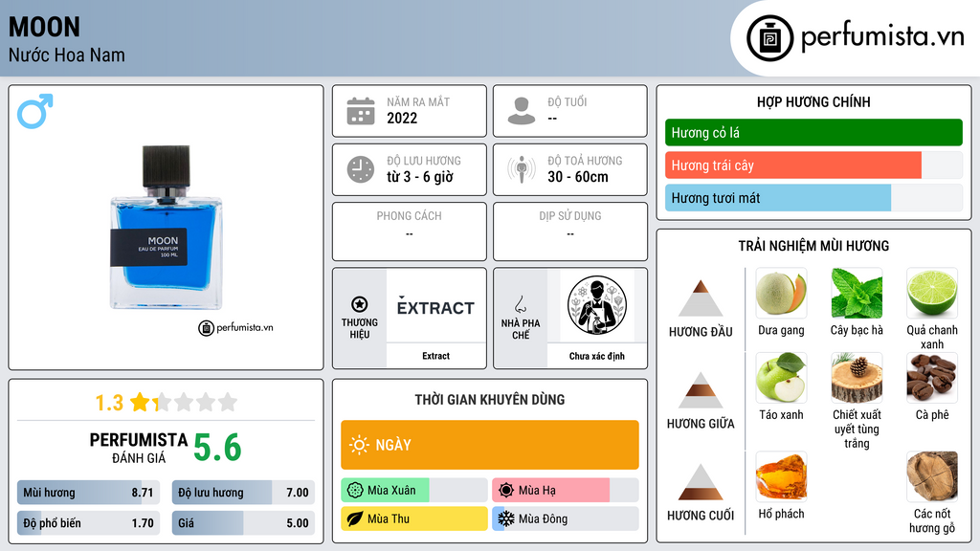
Task: Click the '30 - 60cm' value
Action: 577,177
